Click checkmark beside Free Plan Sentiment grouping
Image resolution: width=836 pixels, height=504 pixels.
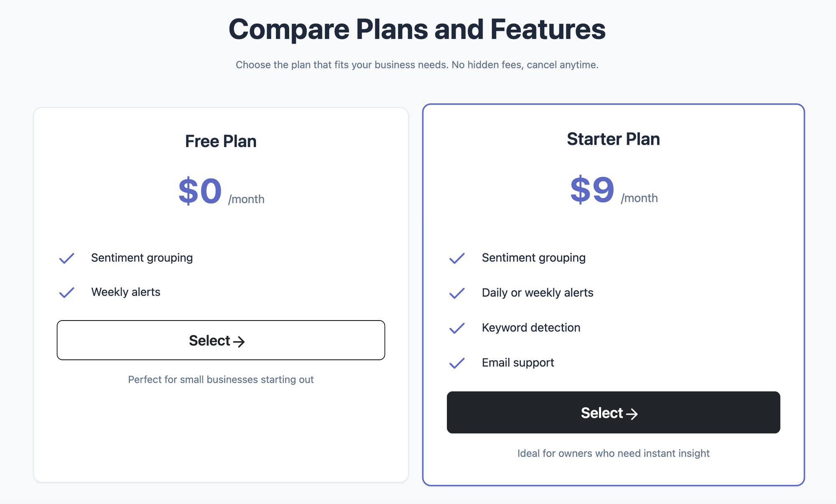click(66, 258)
